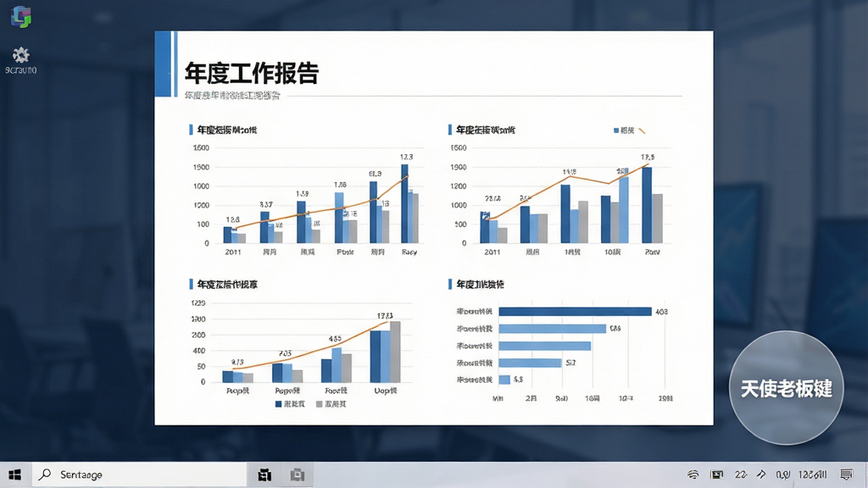Click the 2011 label in top-left chart
Image resolution: width=868 pixels, height=488 pixels.
(233, 252)
